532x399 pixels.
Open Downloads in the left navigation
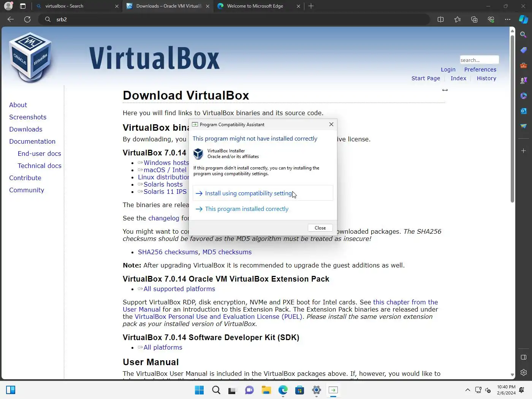pyautogui.click(x=26, y=129)
